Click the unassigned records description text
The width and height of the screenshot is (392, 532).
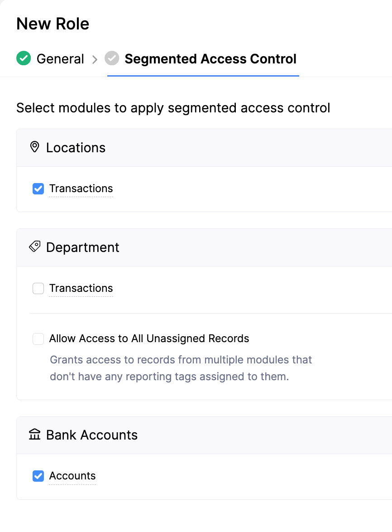[180, 368]
